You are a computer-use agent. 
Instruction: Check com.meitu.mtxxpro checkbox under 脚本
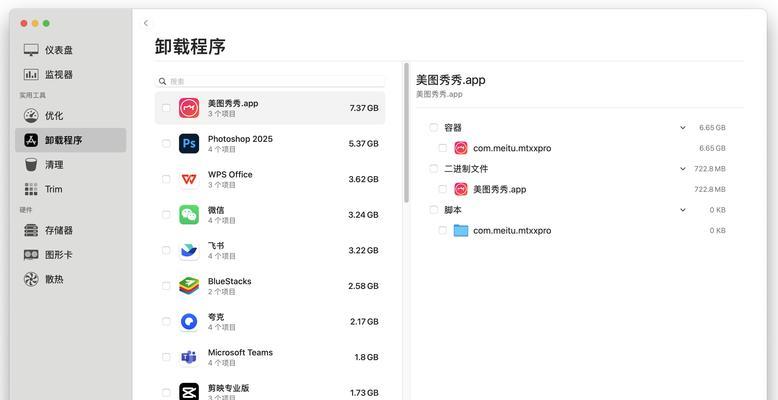pos(443,230)
